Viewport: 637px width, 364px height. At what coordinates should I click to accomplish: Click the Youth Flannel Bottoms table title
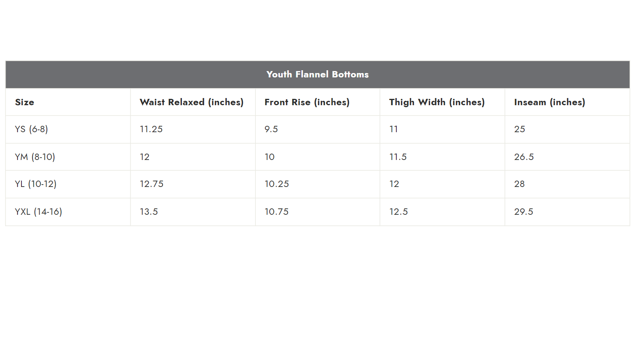(317, 74)
